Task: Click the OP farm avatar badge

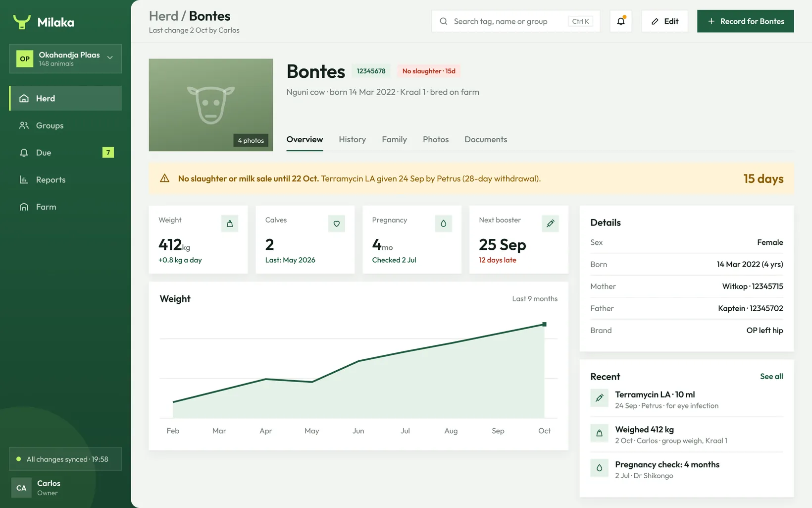Action: click(25, 58)
